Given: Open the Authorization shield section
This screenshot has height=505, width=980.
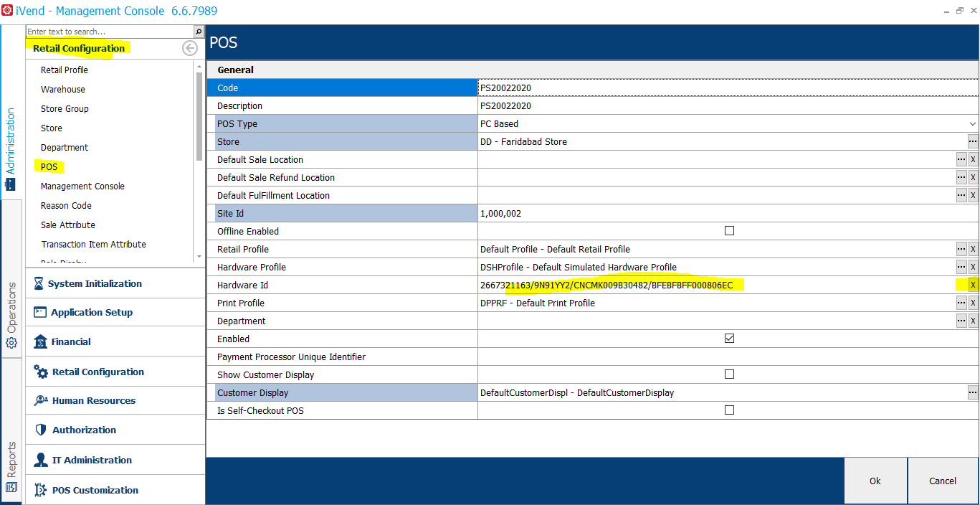Looking at the screenshot, I should 115,430.
